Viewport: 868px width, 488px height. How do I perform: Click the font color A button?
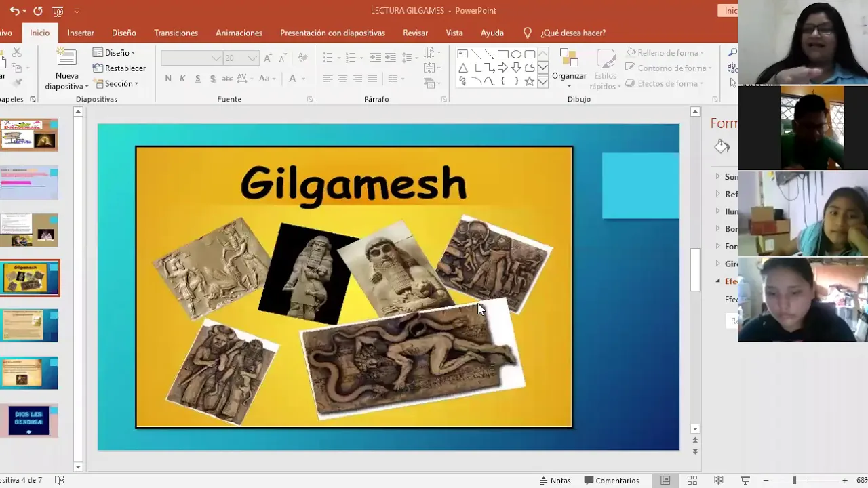click(293, 79)
